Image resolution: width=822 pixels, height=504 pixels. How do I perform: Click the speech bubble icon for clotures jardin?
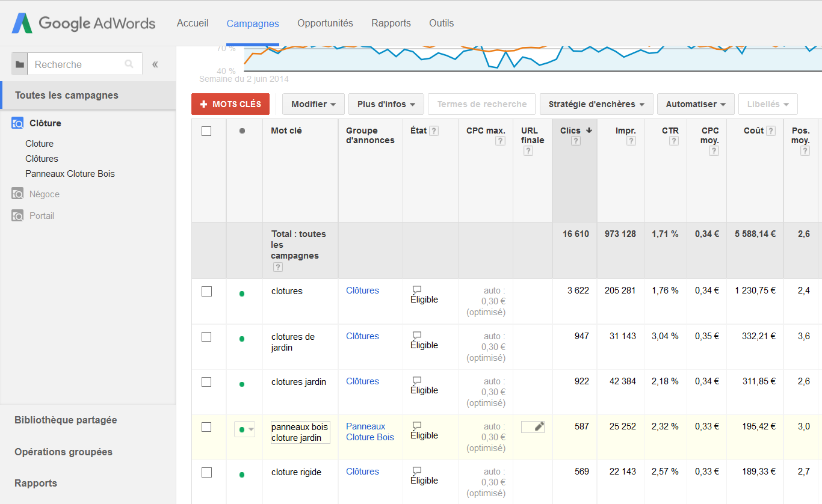[x=417, y=381]
